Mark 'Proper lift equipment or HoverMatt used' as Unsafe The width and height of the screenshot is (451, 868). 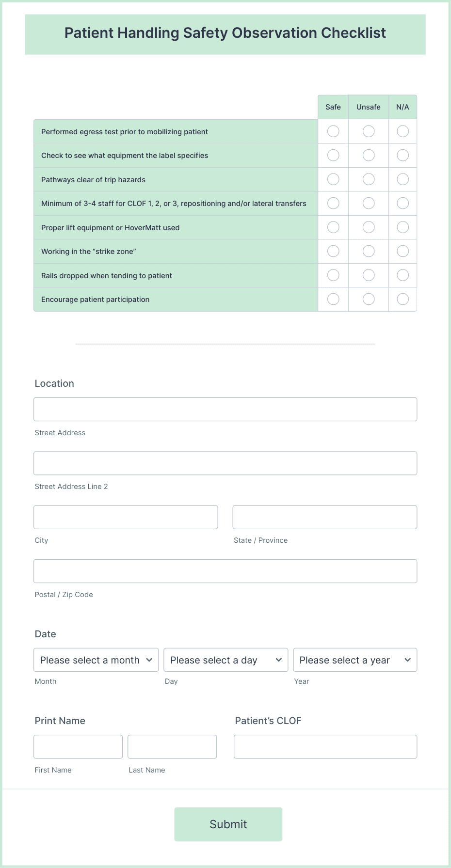[x=368, y=227]
